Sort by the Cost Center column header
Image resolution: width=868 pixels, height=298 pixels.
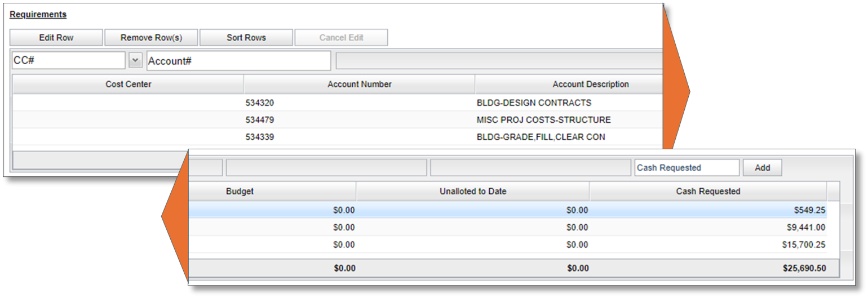click(x=129, y=84)
